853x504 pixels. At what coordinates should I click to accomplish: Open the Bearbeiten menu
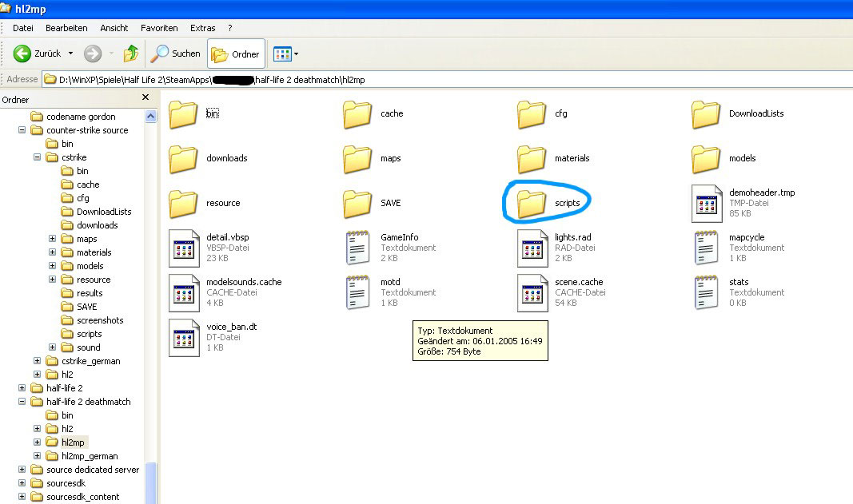pyautogui.click(x=66, y=28)
